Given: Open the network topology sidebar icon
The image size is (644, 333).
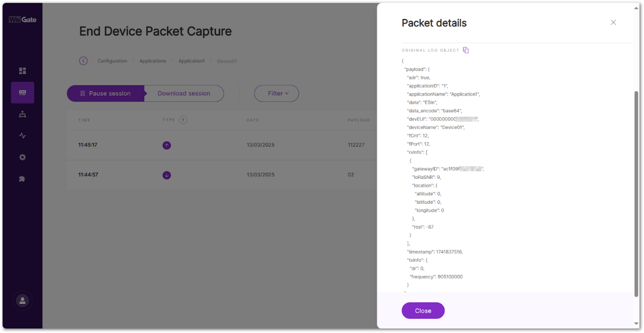Looking at the screenshot, I should click(x=22, y=114).
